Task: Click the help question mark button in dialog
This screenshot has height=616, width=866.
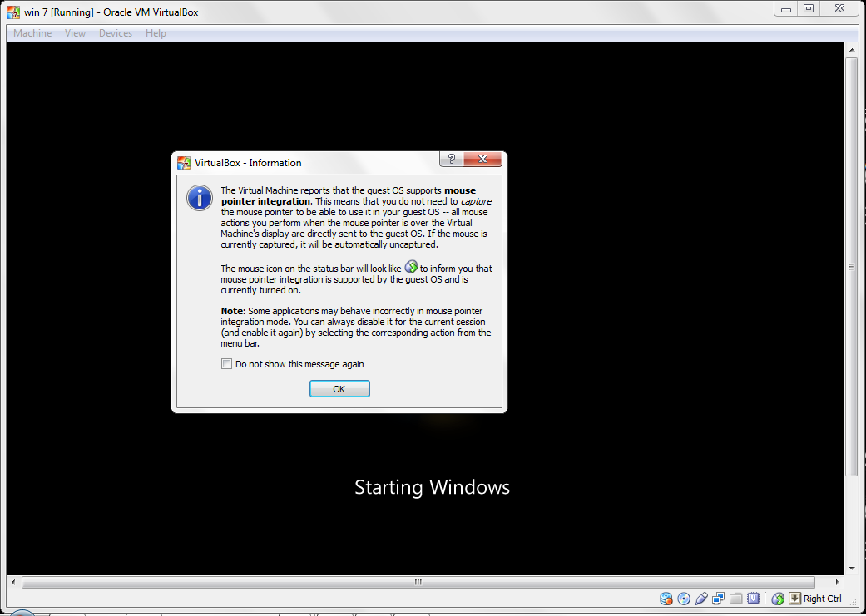Action: click(x=451, y=159)
